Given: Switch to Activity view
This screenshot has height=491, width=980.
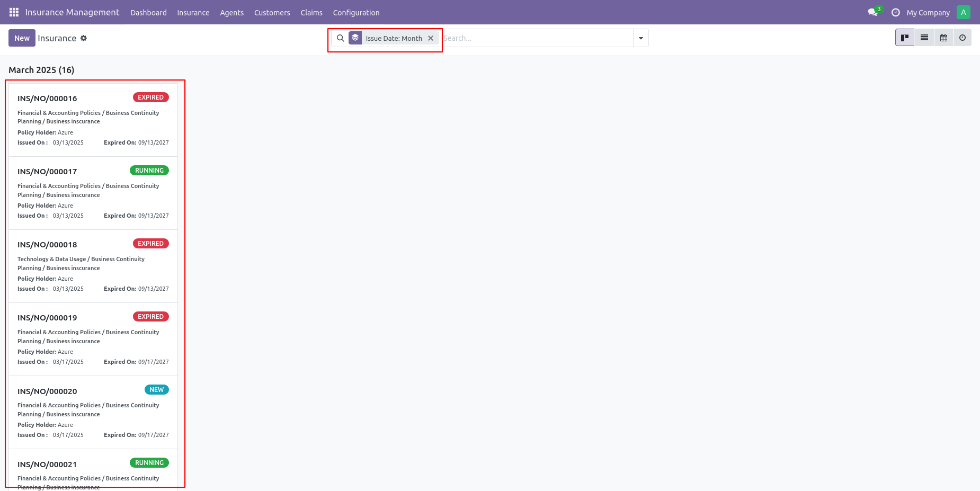Looking at the screenshot, I should pyautogui.click(x=963, y=38).
